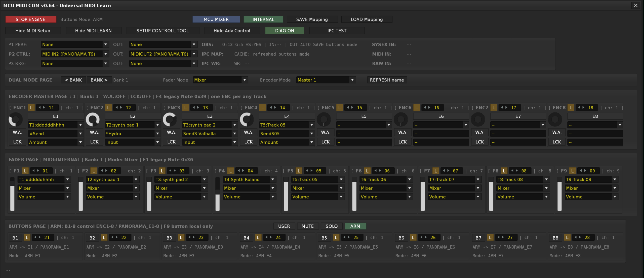Click Hide MIDI Setup
644x278 pixels.
[x=33, y=30]
